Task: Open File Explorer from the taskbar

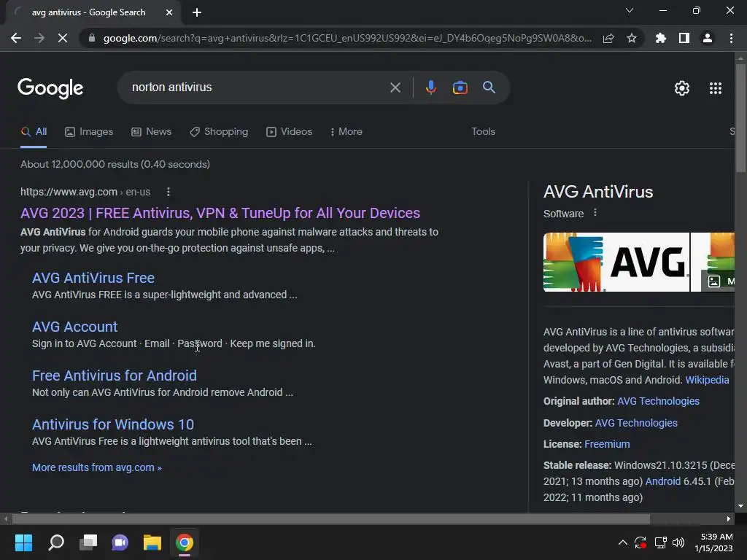Action: 152,542
